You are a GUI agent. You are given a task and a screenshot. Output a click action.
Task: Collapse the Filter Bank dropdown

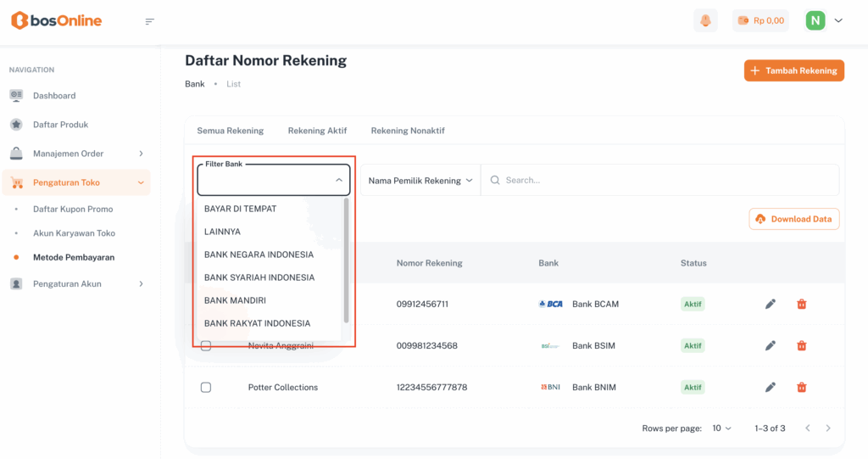(338, 180)
